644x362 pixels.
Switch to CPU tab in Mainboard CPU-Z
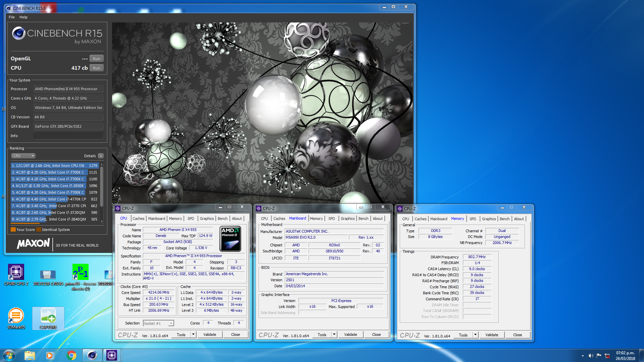click(x=264, y=219)
